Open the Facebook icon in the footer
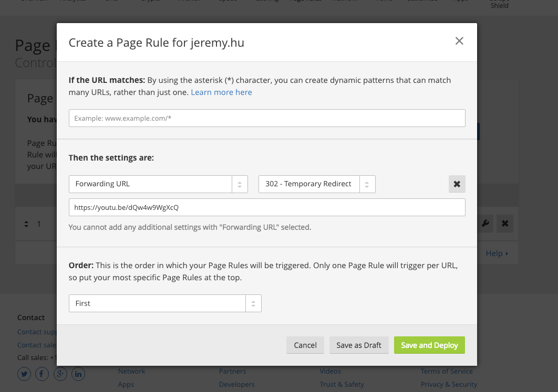Screen dimensions: 558x392 pos(42,374)
